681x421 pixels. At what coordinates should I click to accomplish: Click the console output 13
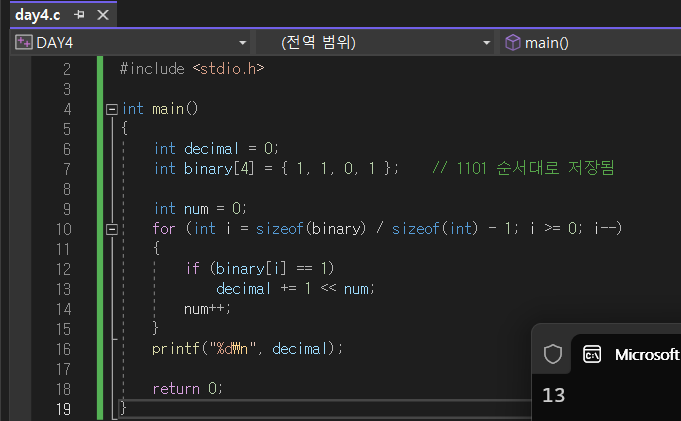click(553, 395)
